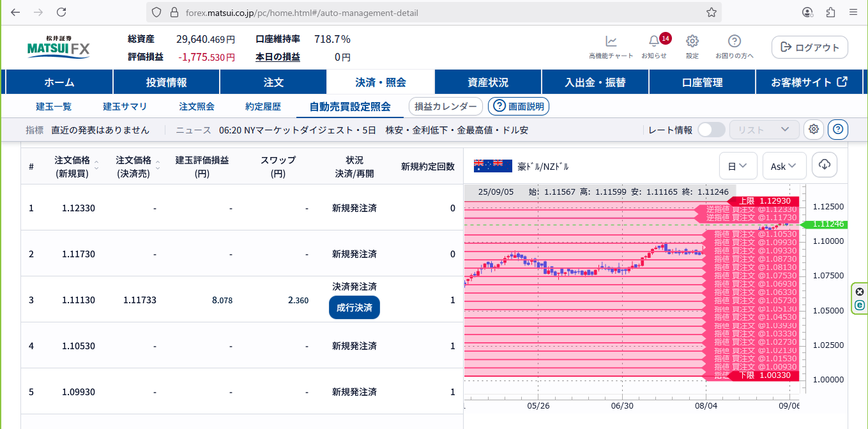
Task: Click the 豪ドル/NZドル flag icon
Action: [493, 166]
